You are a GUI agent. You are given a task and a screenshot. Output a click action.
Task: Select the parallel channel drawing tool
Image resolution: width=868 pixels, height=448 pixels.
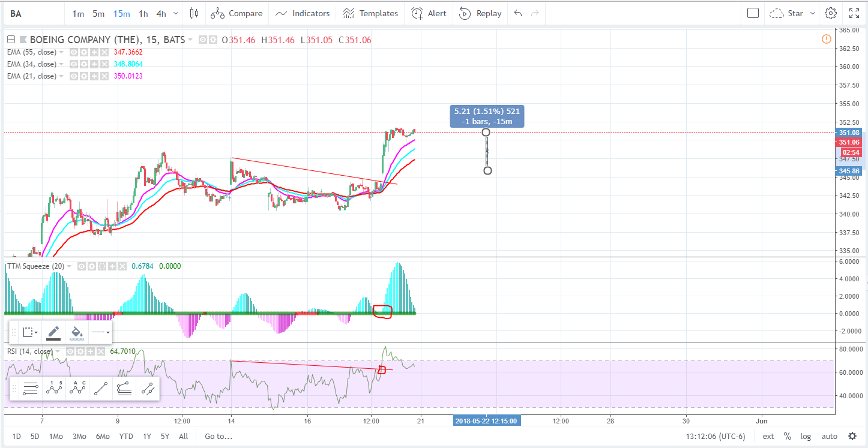[148, 389]
